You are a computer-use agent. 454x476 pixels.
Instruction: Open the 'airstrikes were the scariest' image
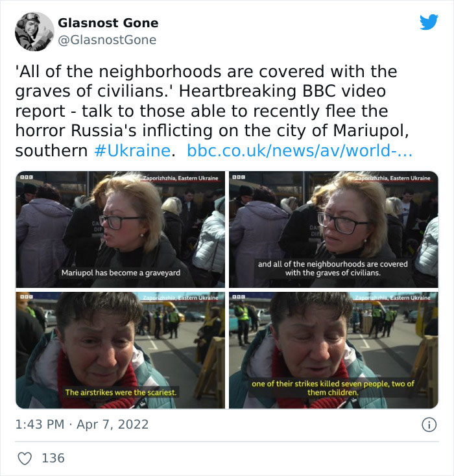tap(121, 350)
